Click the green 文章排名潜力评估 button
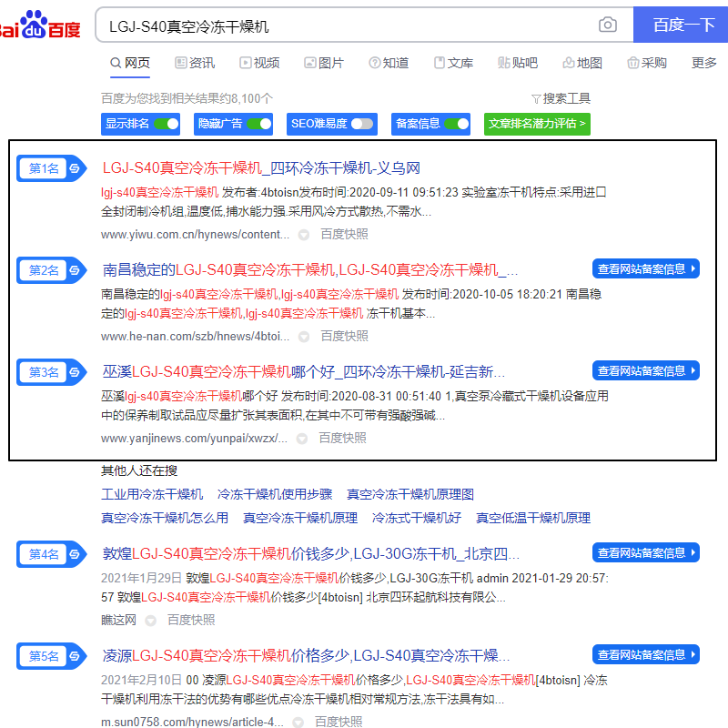Screen dimensions: 728x728 (x=537, y=124)
